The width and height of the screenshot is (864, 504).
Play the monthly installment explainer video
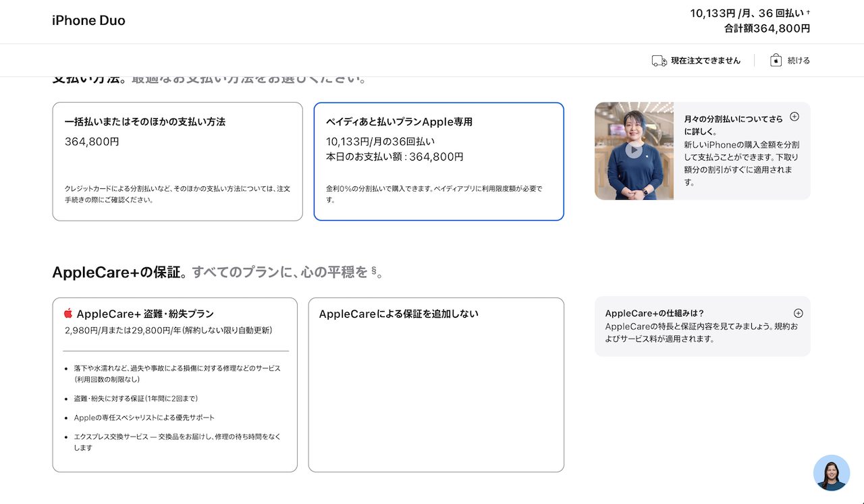(x=634, y=150)
